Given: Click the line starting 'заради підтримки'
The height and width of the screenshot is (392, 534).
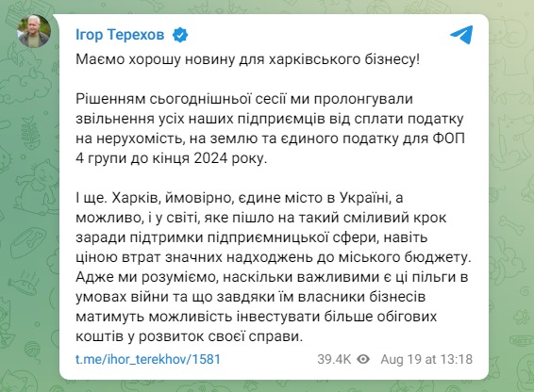Looking at the screenshot, I should (x=251, y=237).
